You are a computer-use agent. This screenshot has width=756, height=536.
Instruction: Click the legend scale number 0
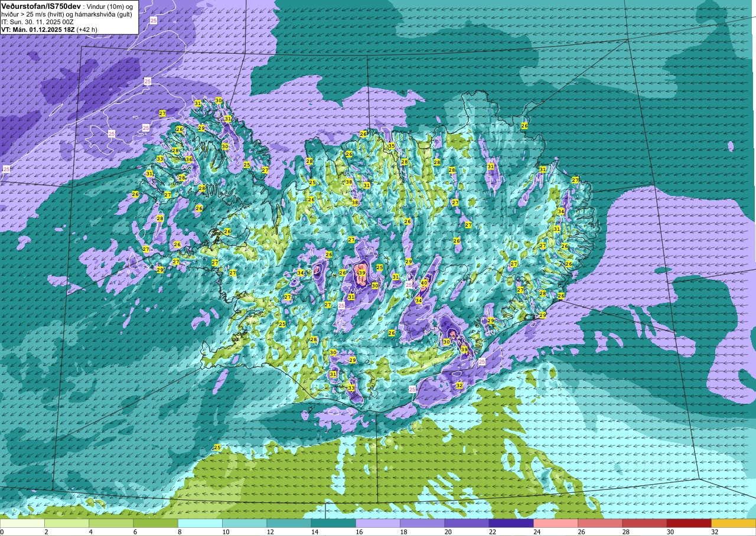tap(2, 532)
